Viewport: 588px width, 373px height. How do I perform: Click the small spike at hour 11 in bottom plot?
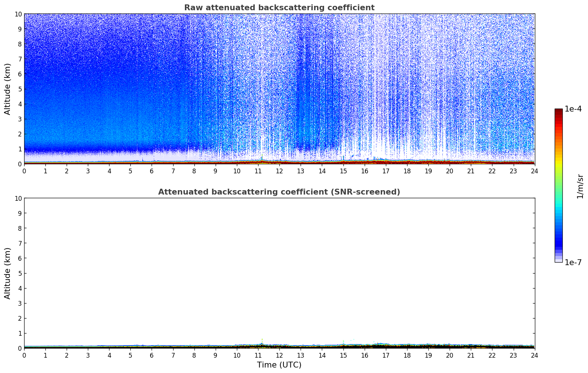coord(262,342)
